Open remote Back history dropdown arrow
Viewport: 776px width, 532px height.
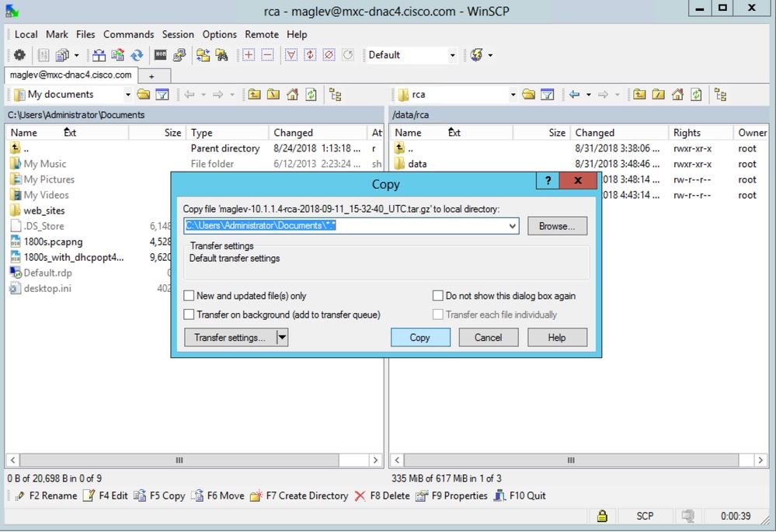(589, 95)
